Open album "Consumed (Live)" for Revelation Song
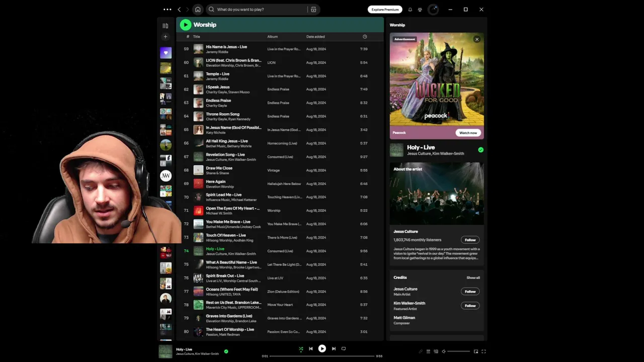The width and height of the screenshot is (644, 362). coord(280,157)
